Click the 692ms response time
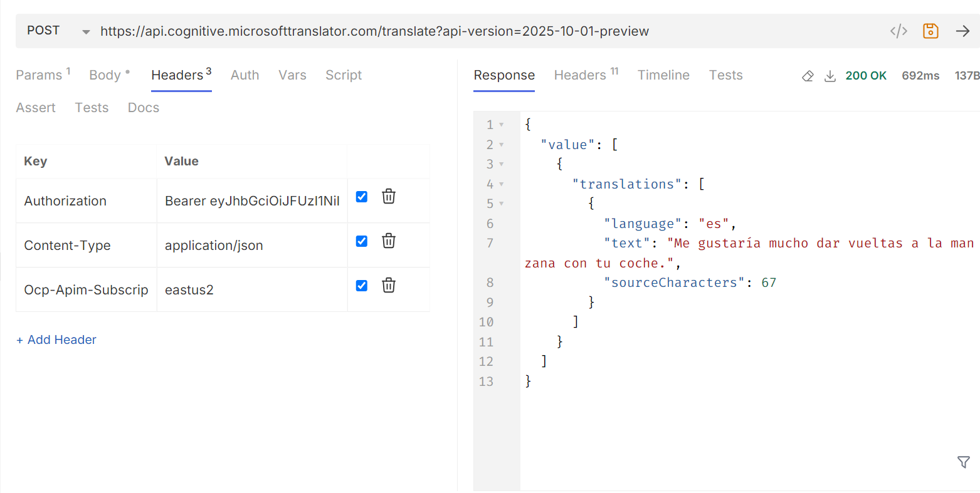Viewport: 980px width, 493px height. pos(920,76)
